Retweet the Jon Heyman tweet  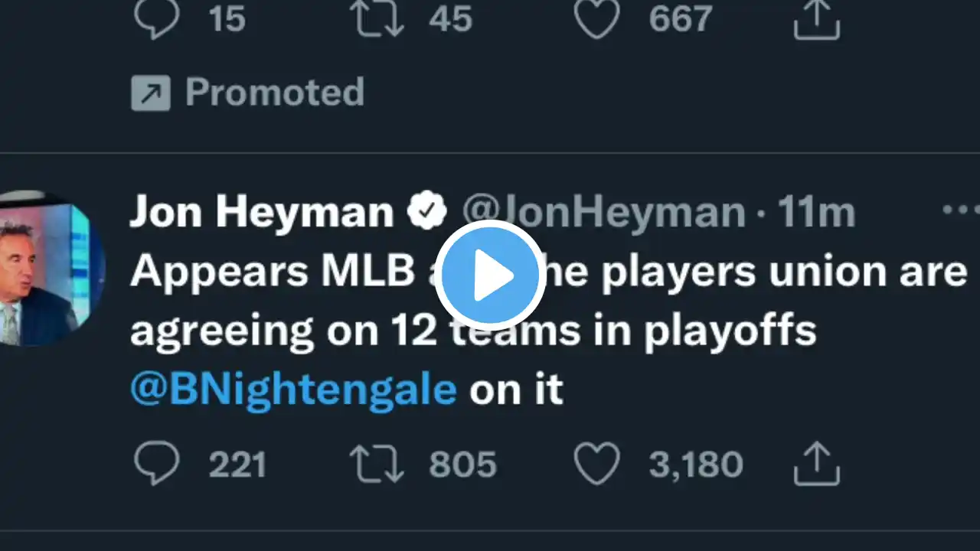(x=376, y=464)
